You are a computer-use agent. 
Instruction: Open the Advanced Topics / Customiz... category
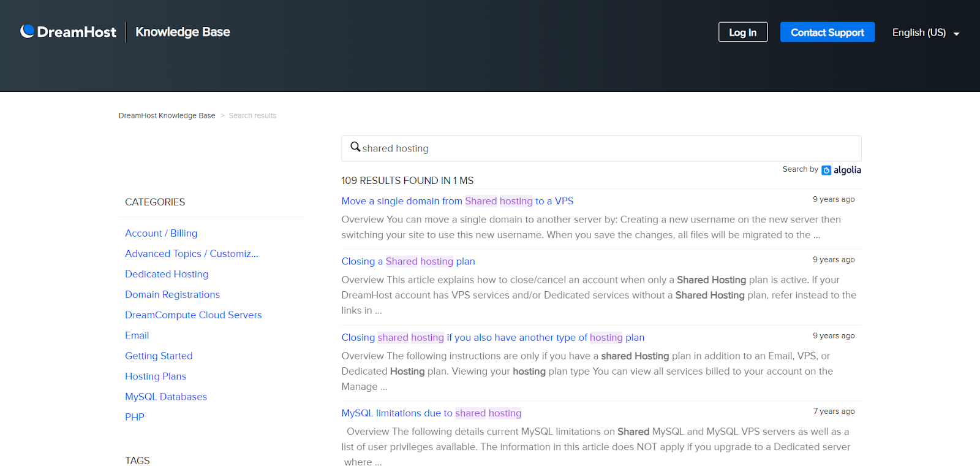click(x=192, y=254)
